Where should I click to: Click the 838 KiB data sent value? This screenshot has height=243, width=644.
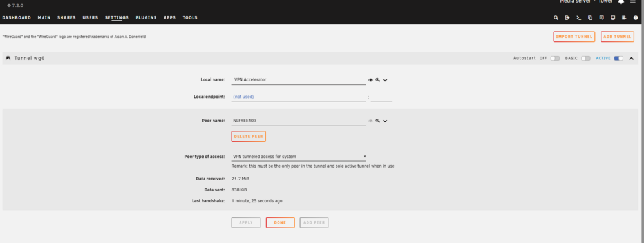[240, 190]
